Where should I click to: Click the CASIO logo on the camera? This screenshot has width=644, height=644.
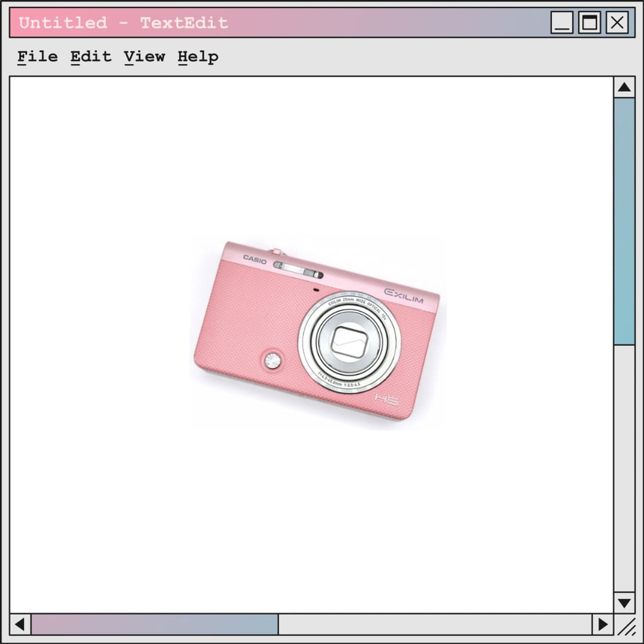point(255,259)
